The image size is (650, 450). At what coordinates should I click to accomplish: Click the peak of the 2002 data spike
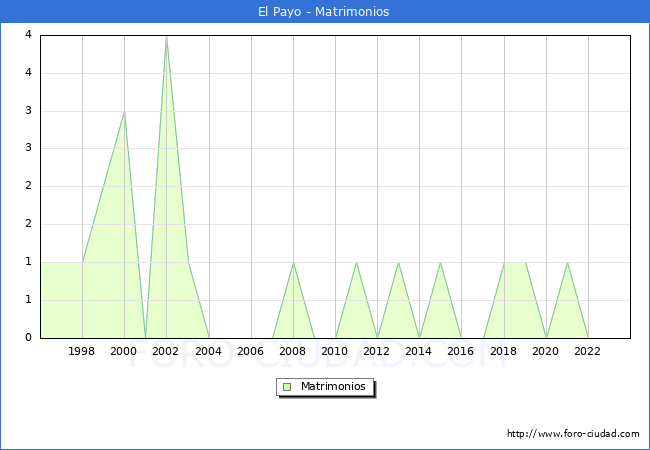point(166,38)
